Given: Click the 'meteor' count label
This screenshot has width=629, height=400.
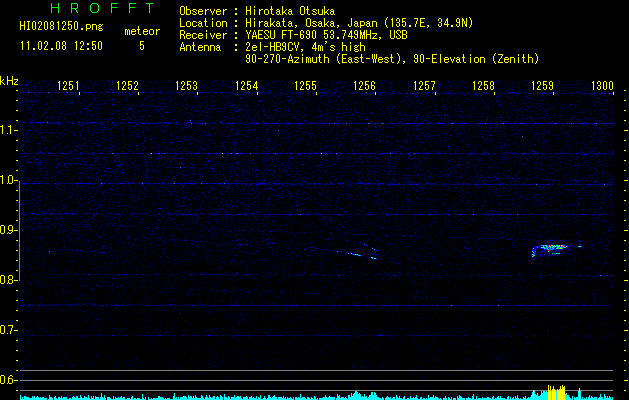Looking at the screenshot, I should pos(142,31).
